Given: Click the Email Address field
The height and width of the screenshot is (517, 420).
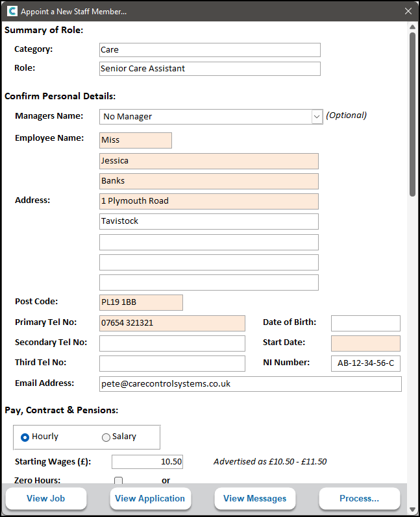Looking at the screenshot, I should point(250,384).
